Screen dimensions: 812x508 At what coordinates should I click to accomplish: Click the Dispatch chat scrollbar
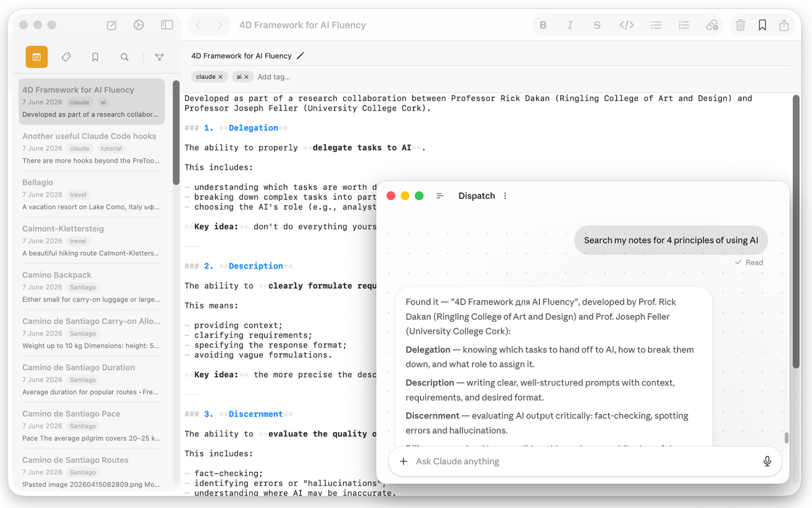coord(787,438)
